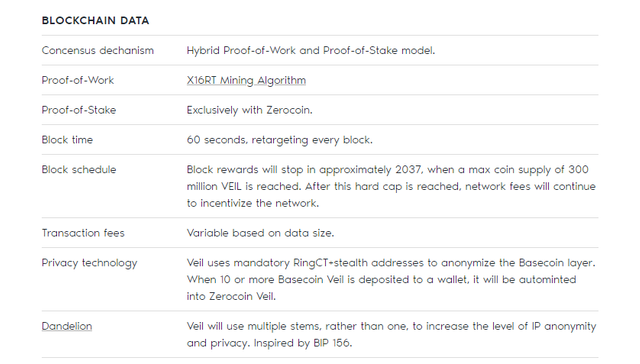Click the Hybrid Proof-of-Work and Proof-of-Stake text
This screenshot has height=364, width=640.
pyautogui.click(x=311, y=50)
